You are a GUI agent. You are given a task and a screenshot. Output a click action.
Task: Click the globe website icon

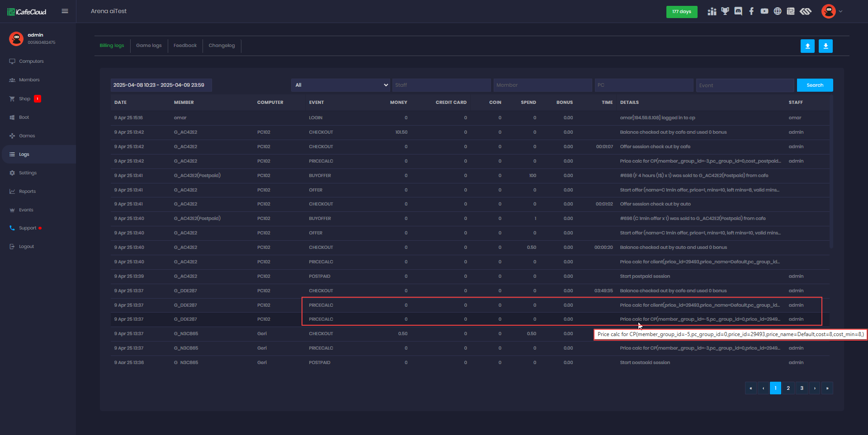(778, 11)
